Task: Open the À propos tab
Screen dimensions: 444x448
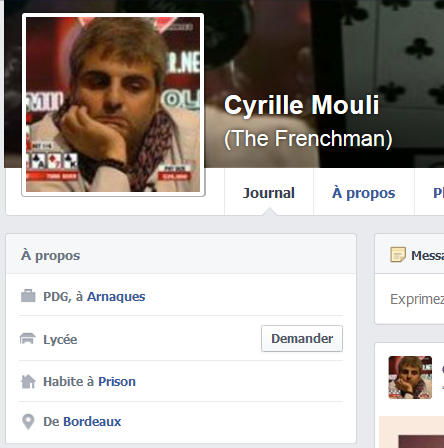Action: tap(364, 193)
